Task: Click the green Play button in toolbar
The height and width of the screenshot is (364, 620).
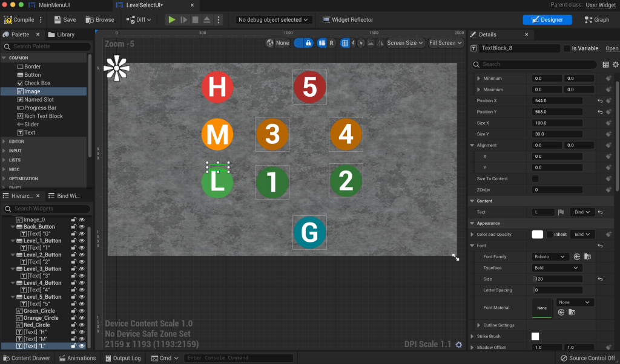Action: pyautogui.click(x=172, y=19)
